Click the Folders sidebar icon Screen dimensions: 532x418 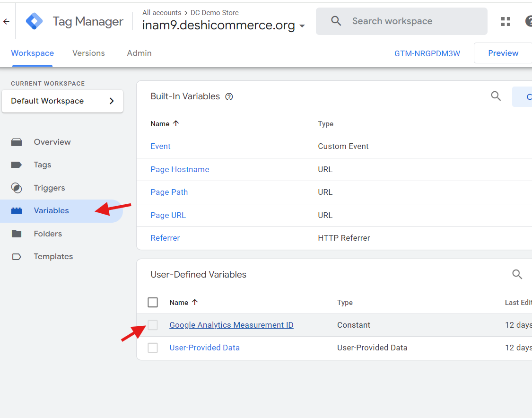(x=16, y=234)
